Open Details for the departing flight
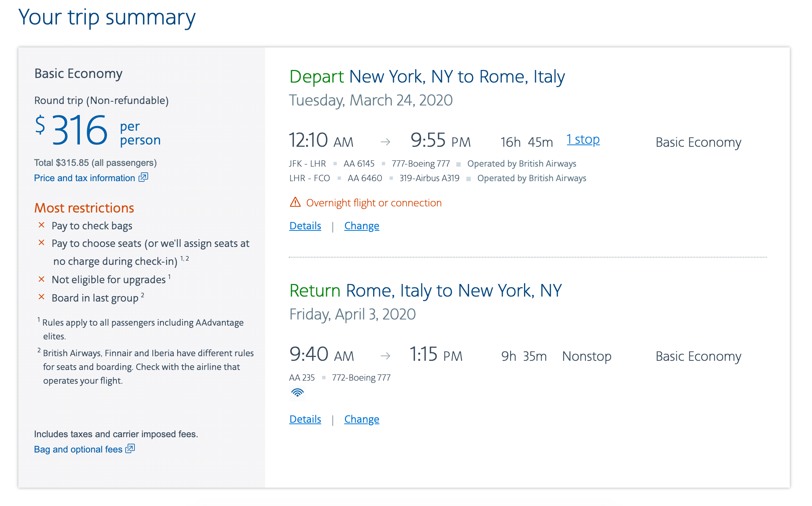This screenshot has width=812, height=506. (305, 226)
